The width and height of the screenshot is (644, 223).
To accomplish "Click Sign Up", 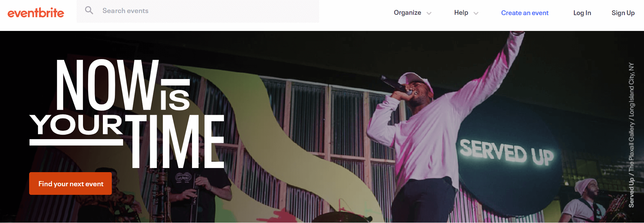I will point(623,13).
